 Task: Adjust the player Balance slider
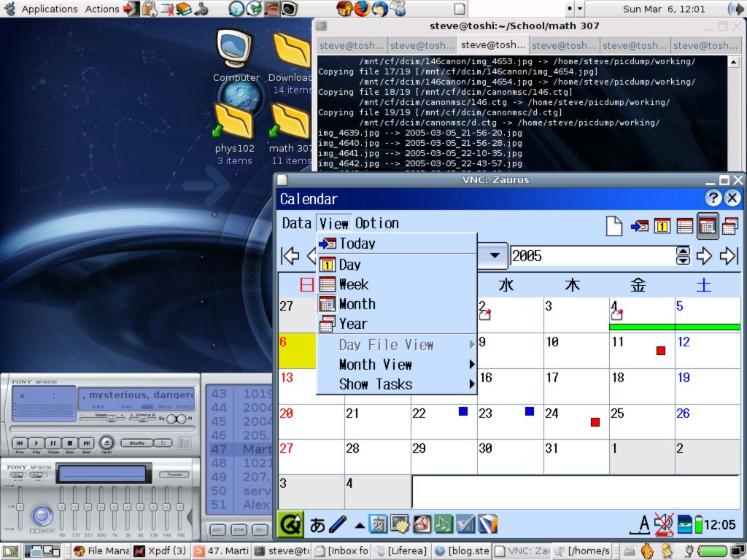[144, 418]
